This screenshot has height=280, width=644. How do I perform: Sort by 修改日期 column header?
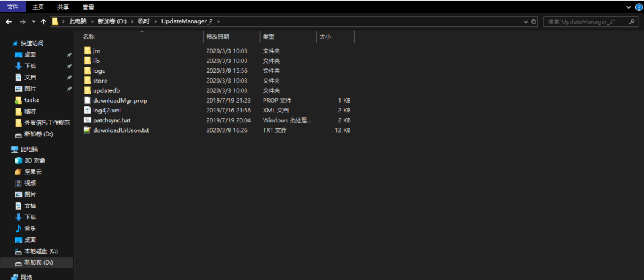(217, 37)
